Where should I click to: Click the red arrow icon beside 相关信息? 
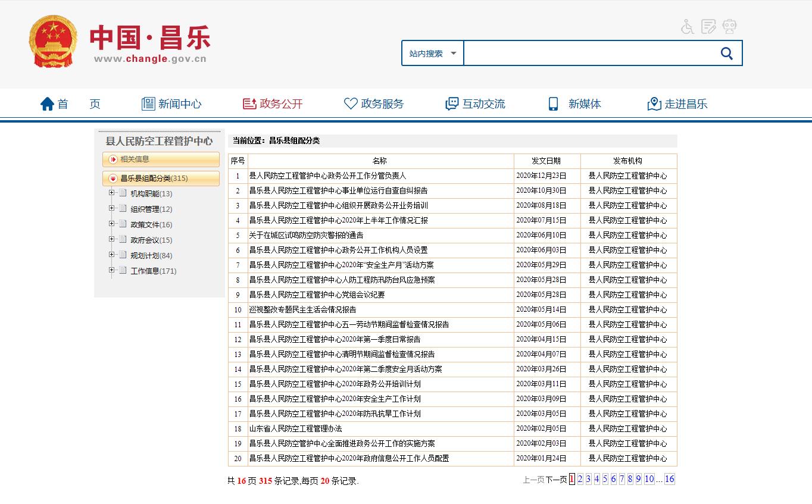[113, 159]
